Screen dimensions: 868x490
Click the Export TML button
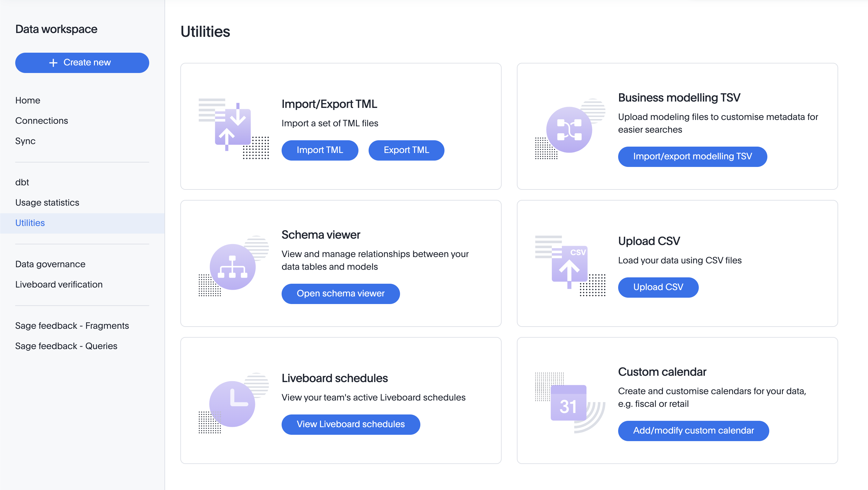click(x=406, y=150)
